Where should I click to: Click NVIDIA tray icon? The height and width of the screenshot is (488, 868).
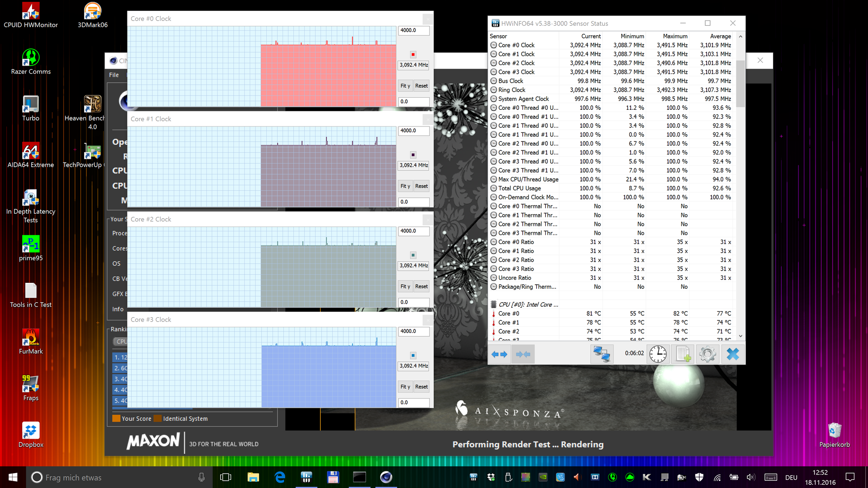click(x=543, y=477)
